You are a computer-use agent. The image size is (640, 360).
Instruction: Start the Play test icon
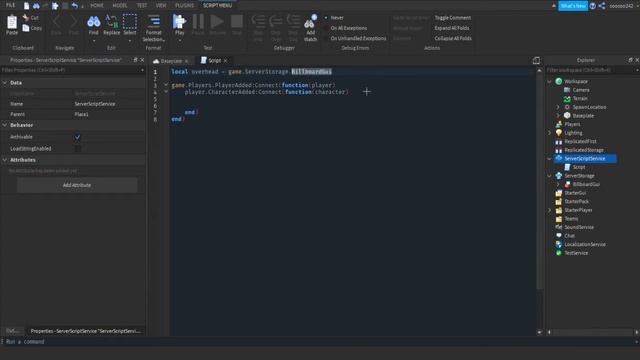[x=179, y=21]
